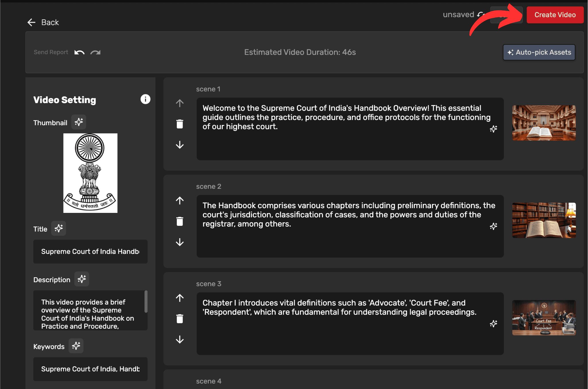Generate title with AI sparkle icon
This screenshot has height=389, width=588.
tap(59, 228)
